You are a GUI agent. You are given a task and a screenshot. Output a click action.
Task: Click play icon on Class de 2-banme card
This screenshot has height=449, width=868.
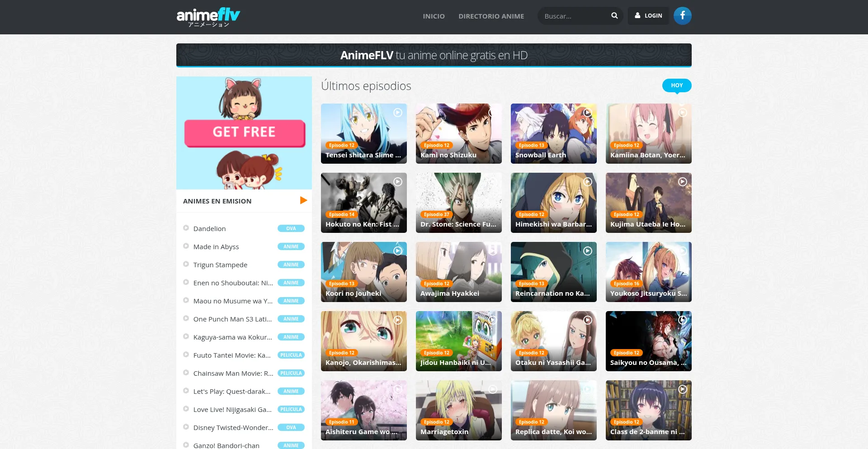(x=683, y=389)
